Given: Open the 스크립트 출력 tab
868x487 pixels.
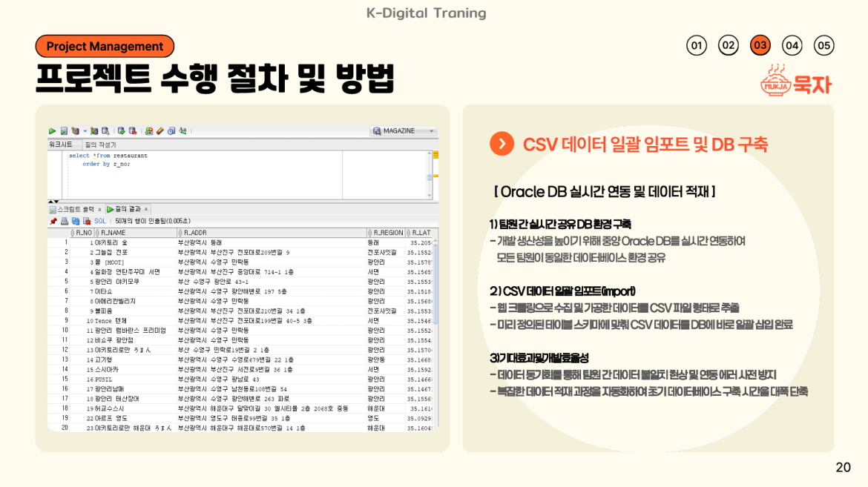Looking at the screenshot, I should coord(76,209).
